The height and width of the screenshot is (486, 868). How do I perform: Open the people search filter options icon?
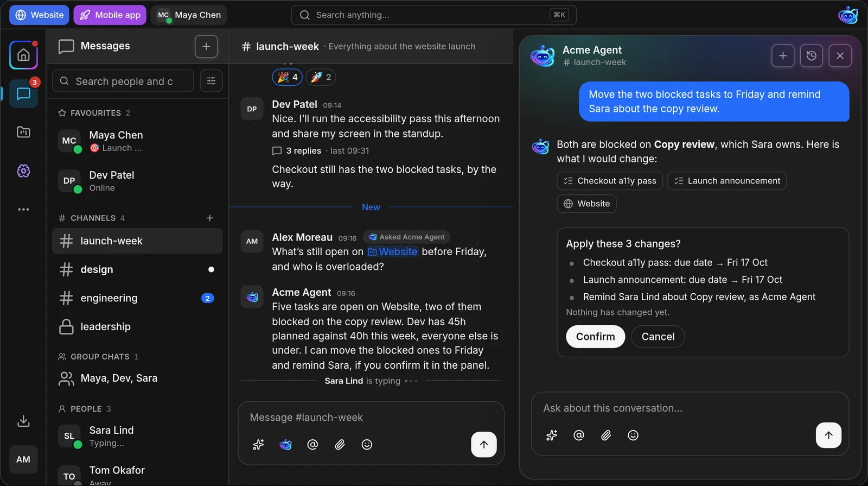click(211, 81)
